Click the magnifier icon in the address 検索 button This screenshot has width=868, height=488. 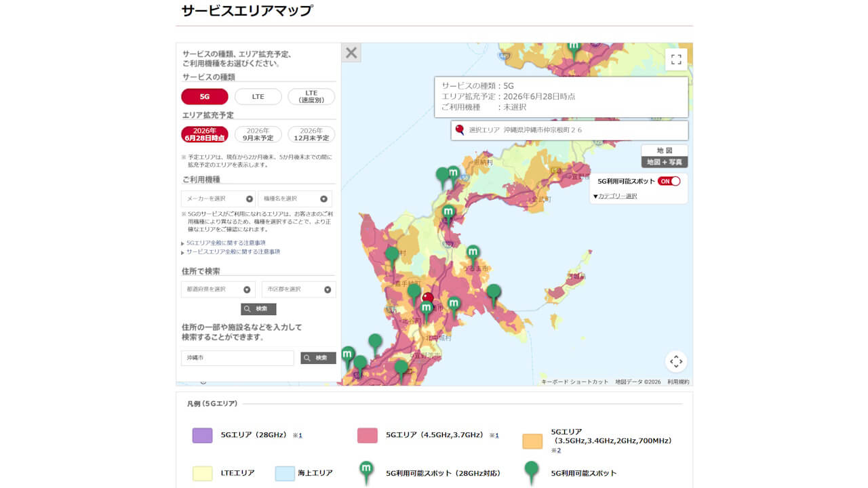(x=248, y=309)
